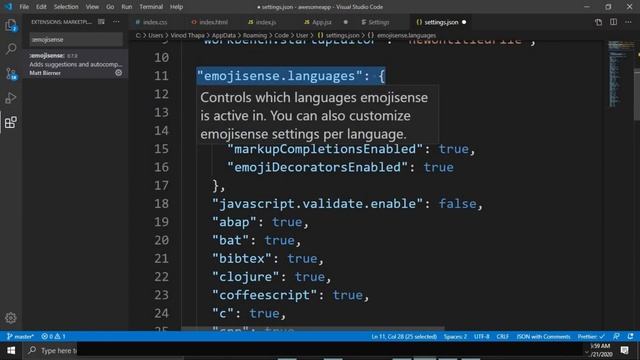Change indentation via Spaces: 2
640x360 pixels.
pyautogui.click(x=455, y=337)
